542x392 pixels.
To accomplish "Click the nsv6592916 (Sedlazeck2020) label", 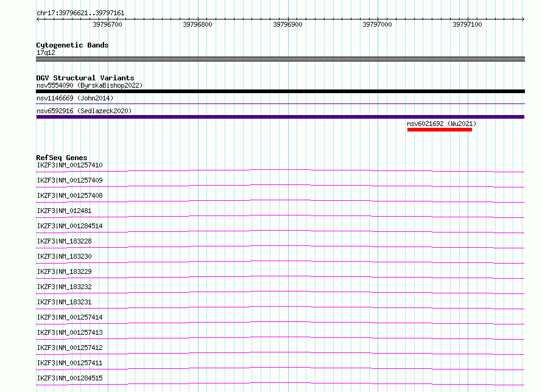I will 84,111.
